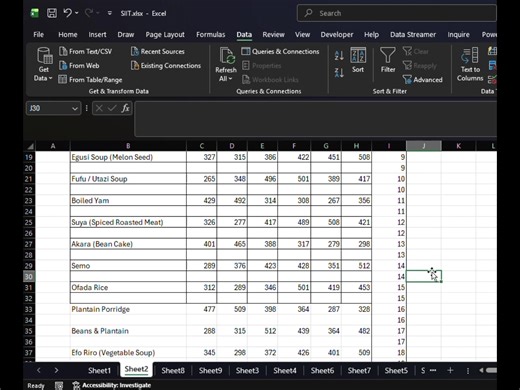Select the 'Ofada Rice' cell
Screen dimensions: 520x390
(128, 287)
